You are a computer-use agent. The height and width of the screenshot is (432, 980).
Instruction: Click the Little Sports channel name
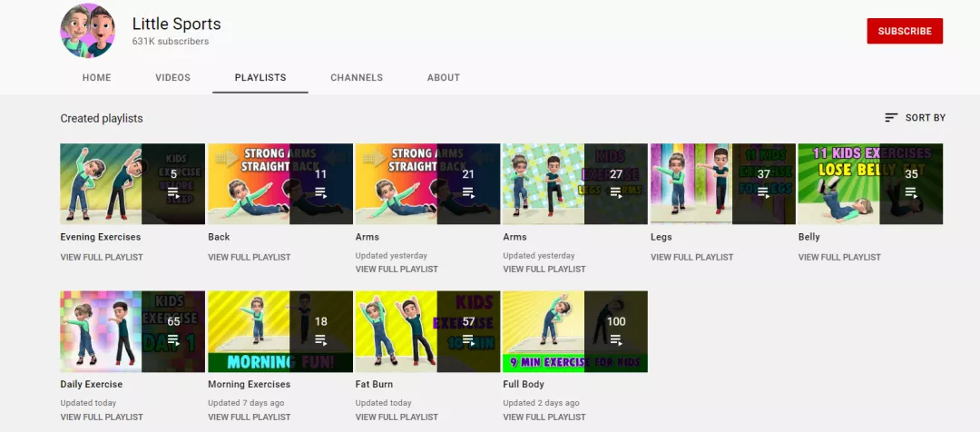tap(176, 24)
